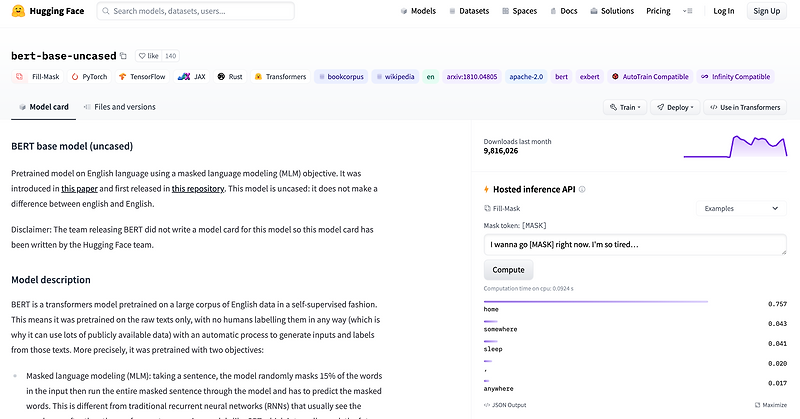Follow the "this repository" link
Image resolution: width=800 pixels, height=419 pixels.
(x=198, y=188)
